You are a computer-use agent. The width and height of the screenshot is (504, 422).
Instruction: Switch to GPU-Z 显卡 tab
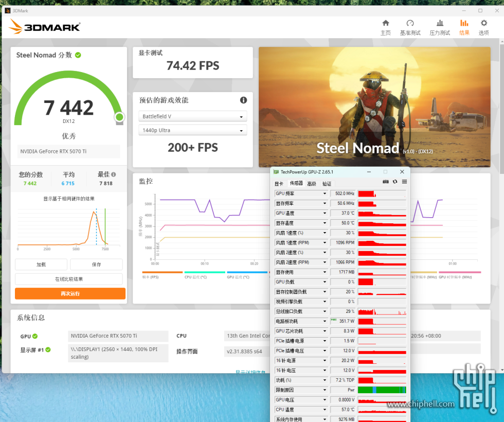[x=279, y=184]
